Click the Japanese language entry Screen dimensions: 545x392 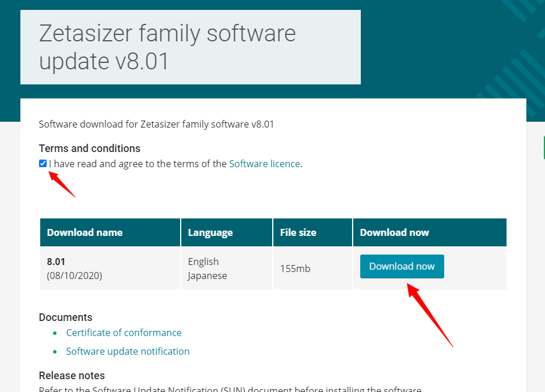coord(207,276)
